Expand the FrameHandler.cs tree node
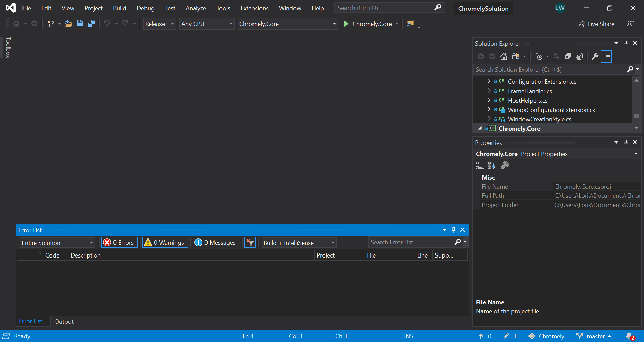 click(489, 91)
